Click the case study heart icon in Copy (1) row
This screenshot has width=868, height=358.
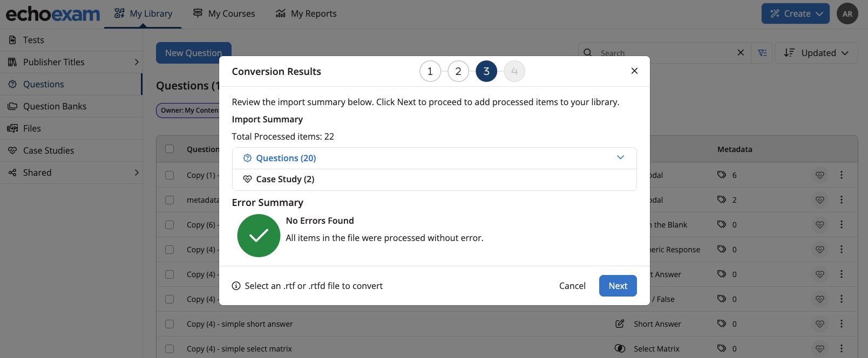click(x=819, y=175)
